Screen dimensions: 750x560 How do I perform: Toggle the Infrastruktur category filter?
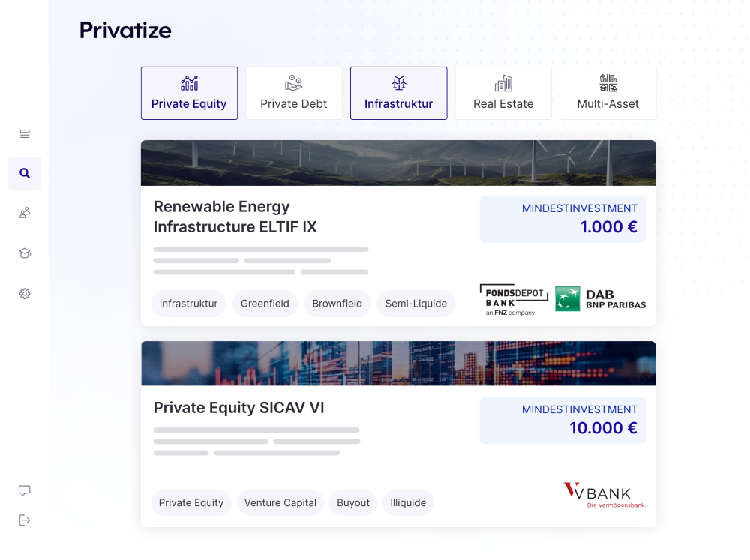398,94
